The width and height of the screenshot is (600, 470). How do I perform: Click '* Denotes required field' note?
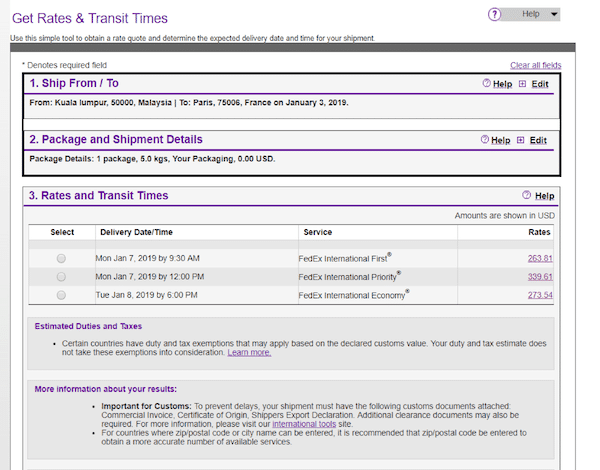(x=64, y=65)
